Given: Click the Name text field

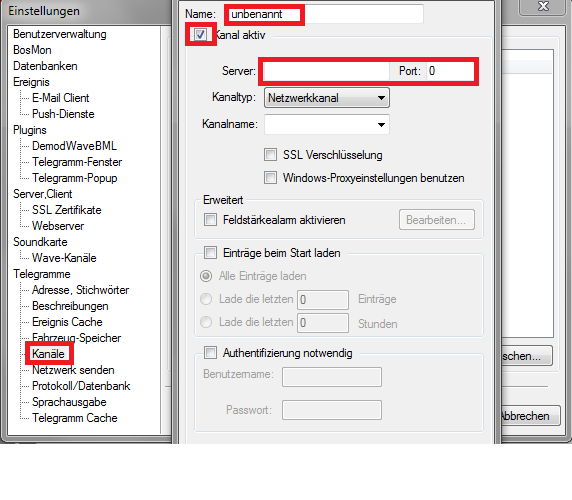Looking at the screenshot, I should click(x=324, y=14).
